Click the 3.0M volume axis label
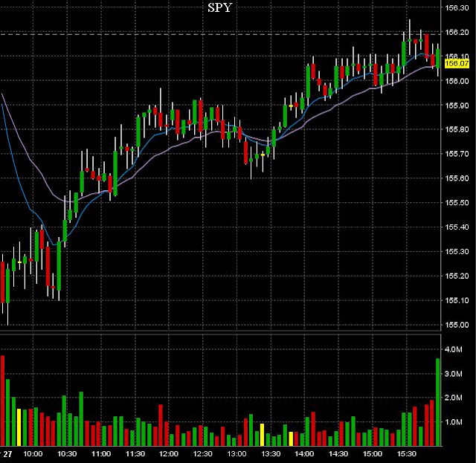This screenshot has height=463, width=476. [x=453, y=374]
